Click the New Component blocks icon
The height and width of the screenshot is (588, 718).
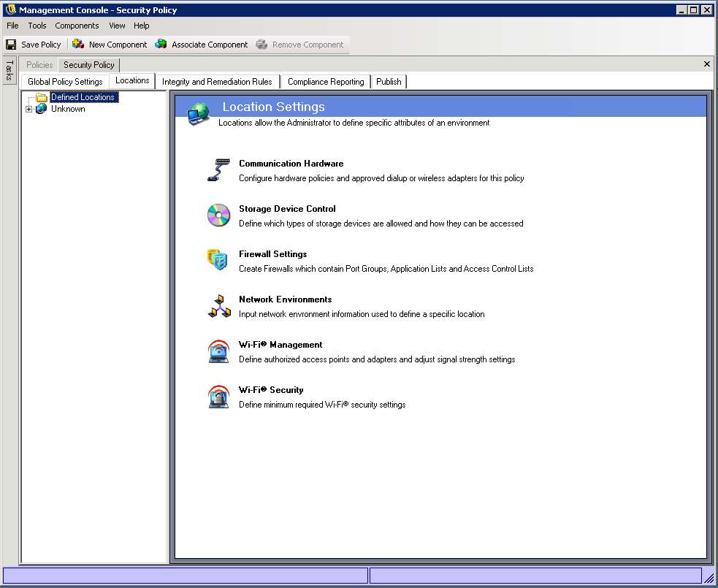[x=78, y=44]
